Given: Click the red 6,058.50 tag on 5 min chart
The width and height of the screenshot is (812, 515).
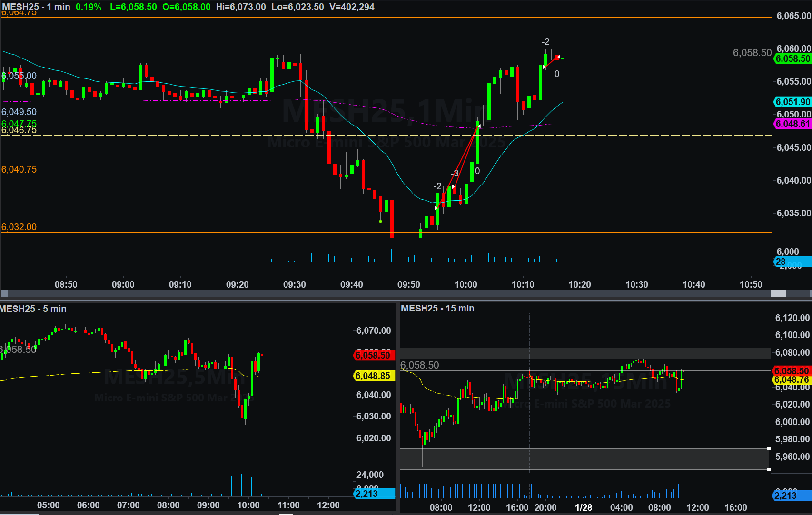Looking at the screenshot, I should [x=373, y=355].
